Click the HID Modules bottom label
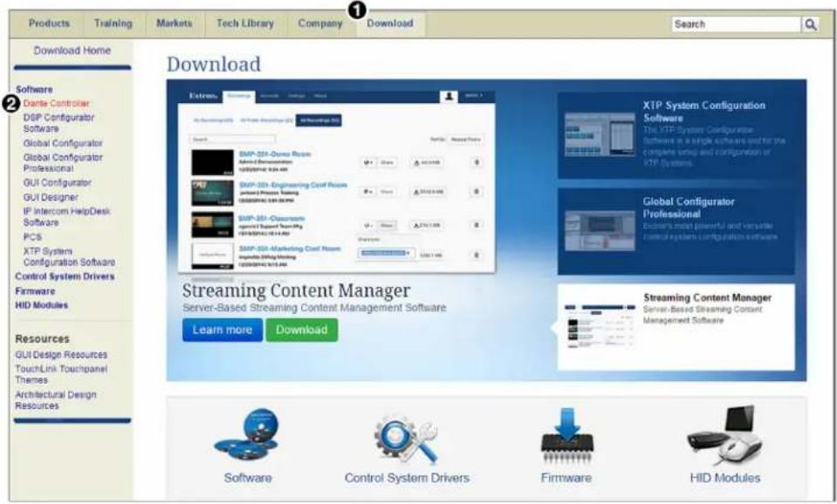The height and width of the screenshot is (504, 837). [x=725, y=478]
